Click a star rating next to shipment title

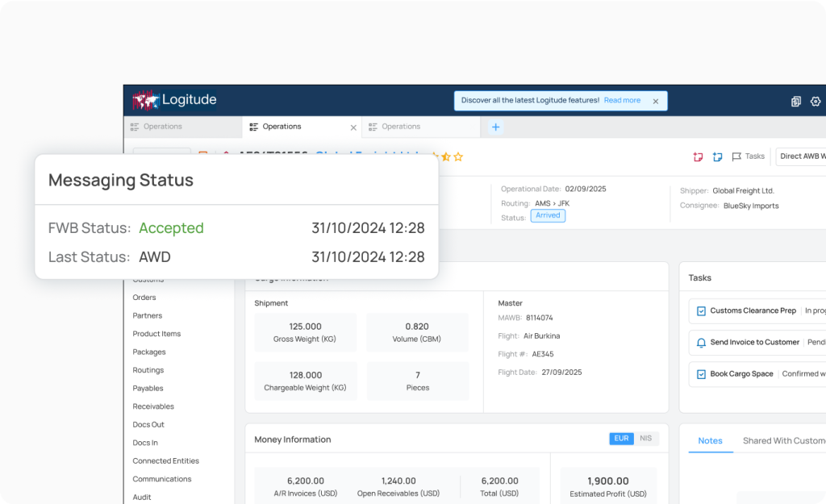448,156
